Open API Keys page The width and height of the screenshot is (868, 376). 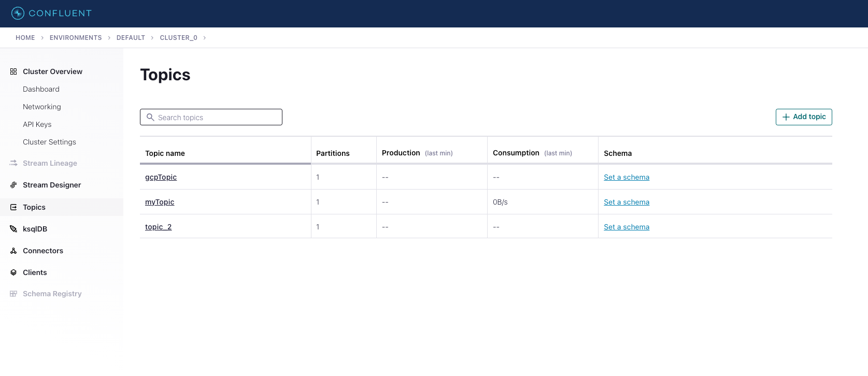(37, 124)
